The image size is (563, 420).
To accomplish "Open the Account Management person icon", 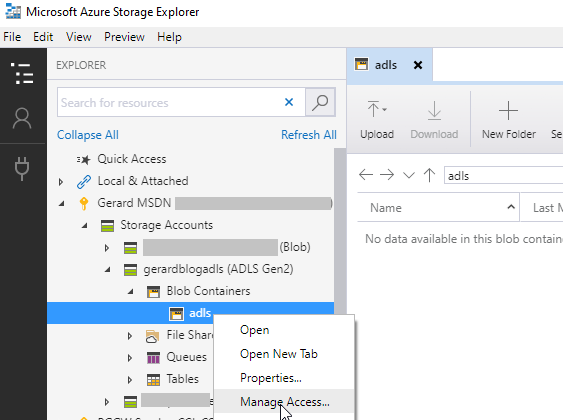I will [x=22, y=118].
